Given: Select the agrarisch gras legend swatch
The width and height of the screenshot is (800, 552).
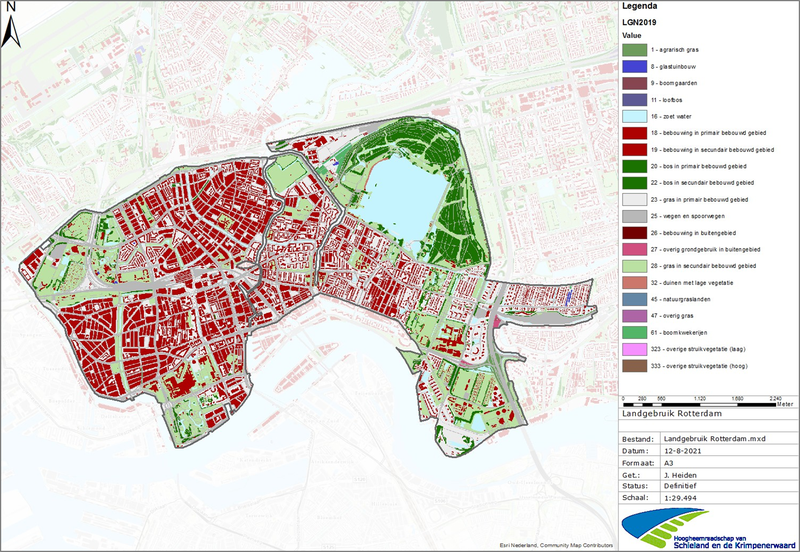Looking at the screenshot, I should (x=635, y=49).
